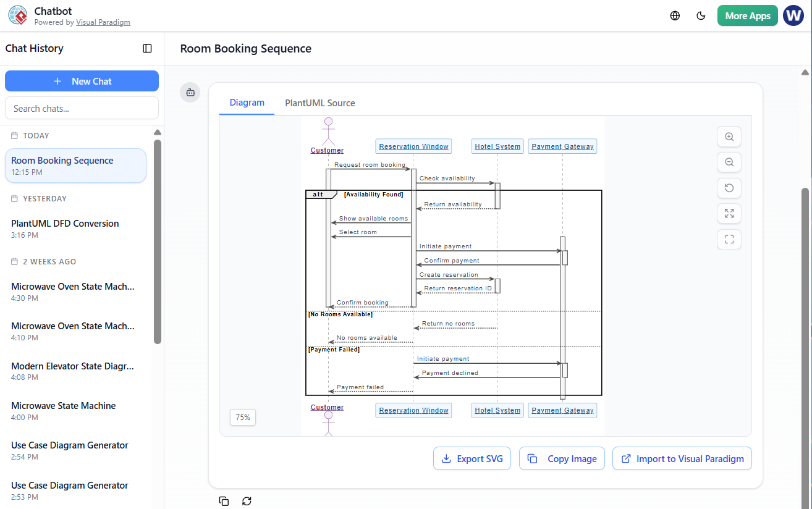Click the zoom out magnifier icon

[x=729, y=162]
